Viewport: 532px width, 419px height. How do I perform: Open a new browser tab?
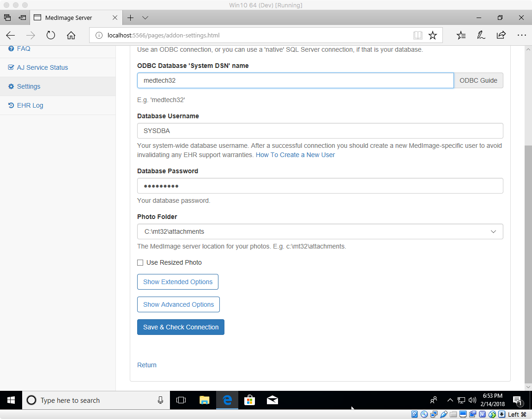point(130,18)
